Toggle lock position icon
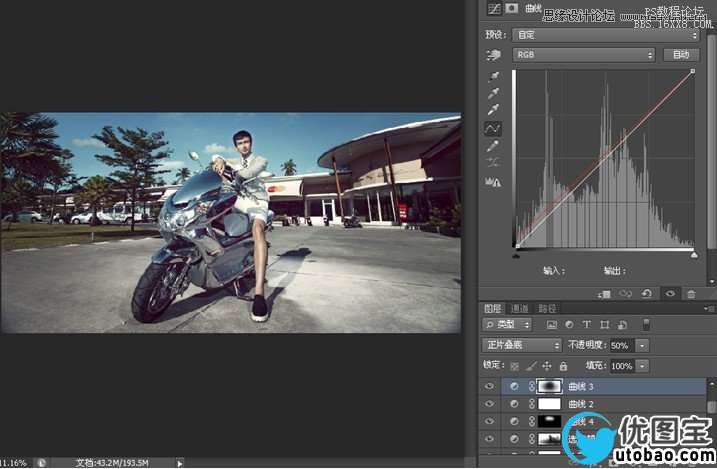This screenshot has width=717, height=469. (547, 366)
